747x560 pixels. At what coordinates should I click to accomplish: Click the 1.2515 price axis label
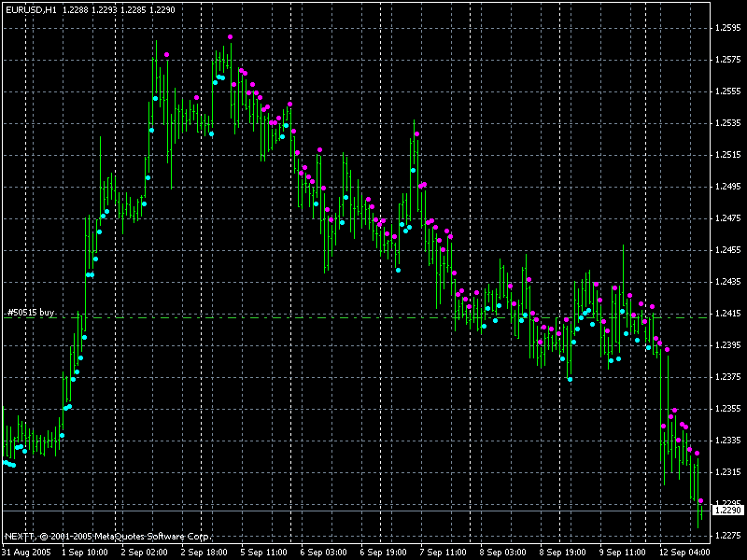click(x=726, y=155)
